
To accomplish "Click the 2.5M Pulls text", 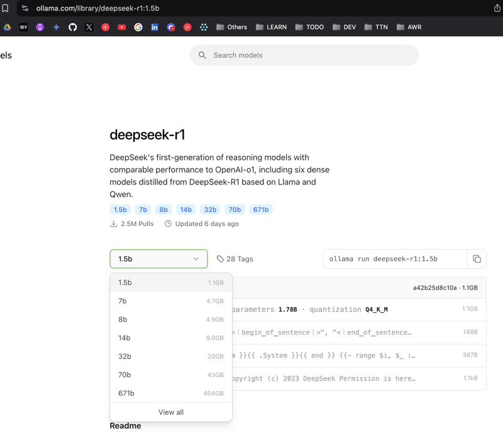I will (137, 223).
